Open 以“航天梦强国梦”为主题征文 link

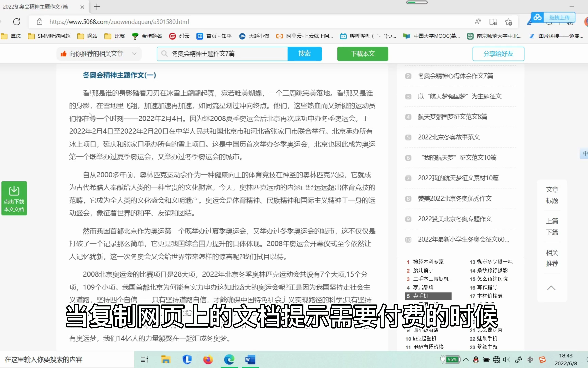coord(460,96)
